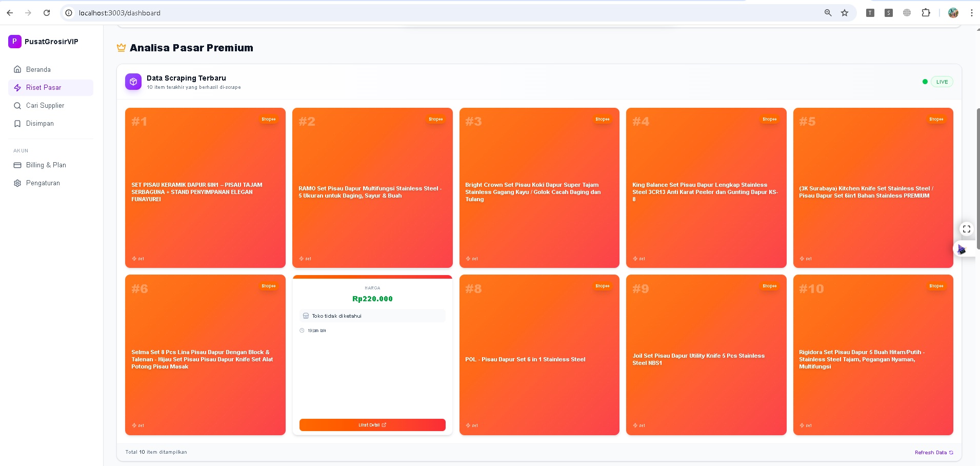Select the #1 Pisau Keramik product card

pos(205,188)
